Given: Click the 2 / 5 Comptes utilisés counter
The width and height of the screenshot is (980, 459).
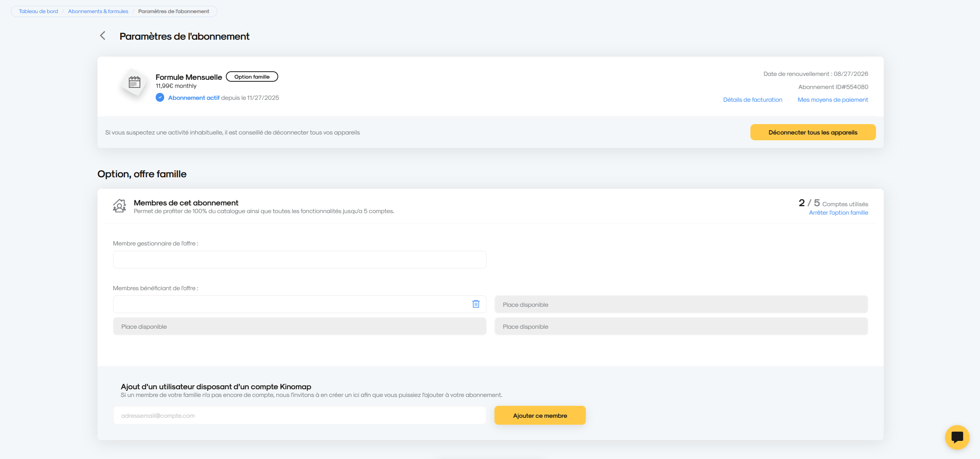Looking at the screenshot, I should [833, 203].
